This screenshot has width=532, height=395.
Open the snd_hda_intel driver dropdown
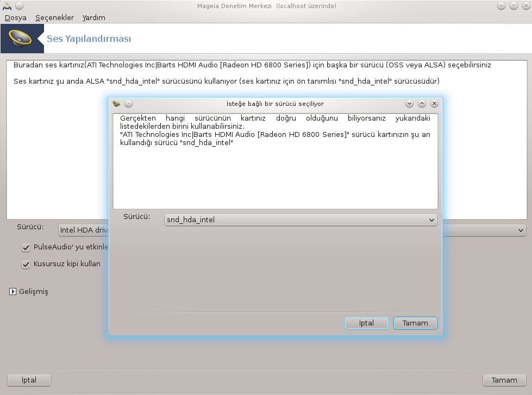pos(301,220)
